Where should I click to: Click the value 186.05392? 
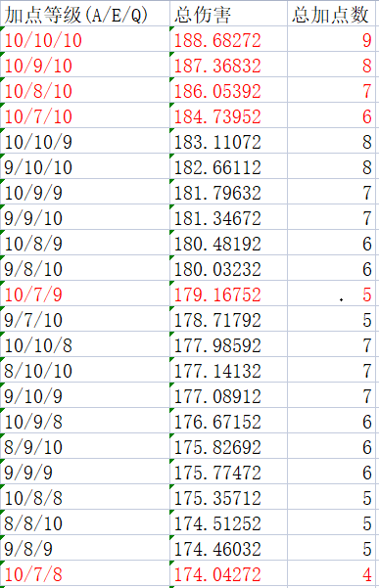click(228, 91)
